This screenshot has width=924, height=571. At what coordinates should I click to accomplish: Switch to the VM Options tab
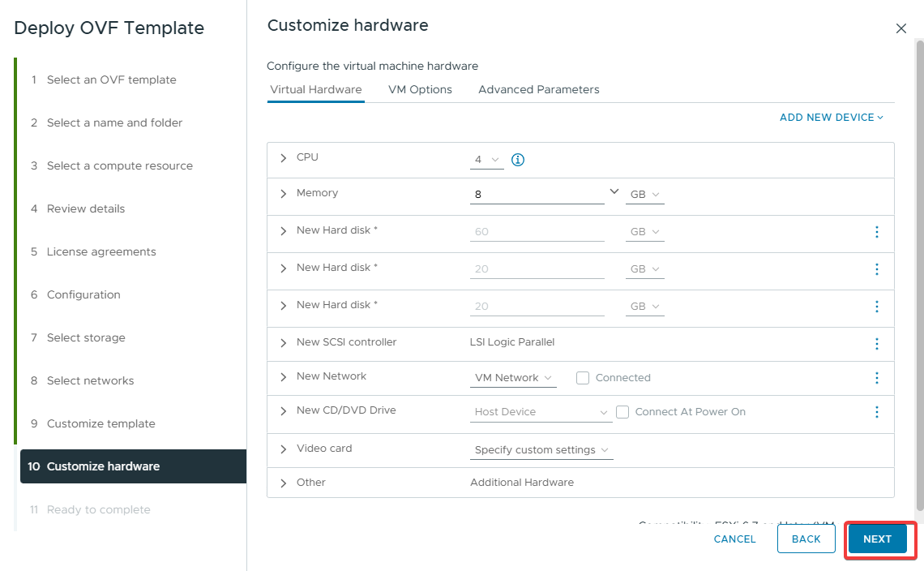click(420, 90)
